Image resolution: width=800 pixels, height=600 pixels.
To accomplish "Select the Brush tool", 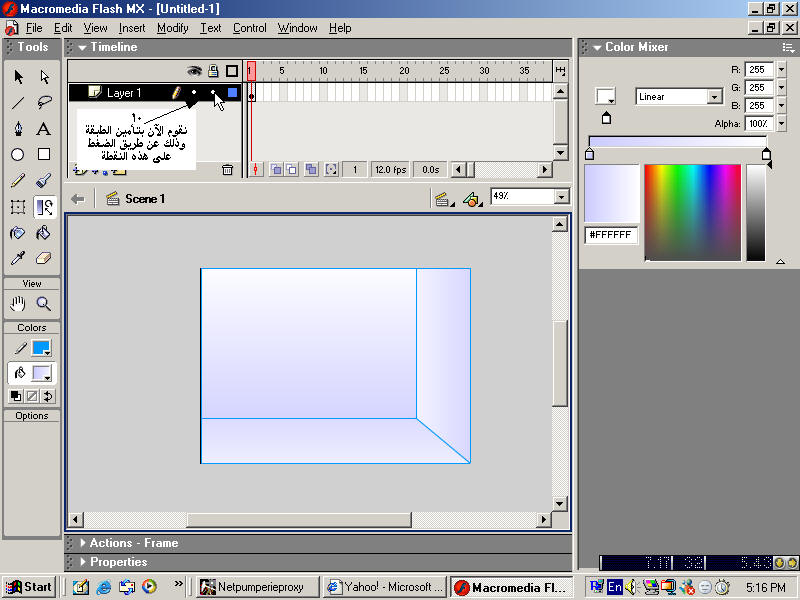I will point(44,181).
